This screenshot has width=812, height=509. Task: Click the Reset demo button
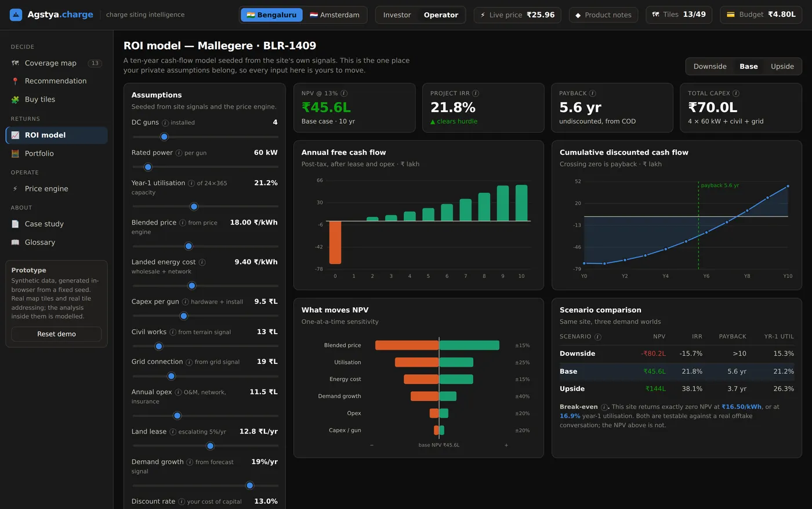[57, 334]
